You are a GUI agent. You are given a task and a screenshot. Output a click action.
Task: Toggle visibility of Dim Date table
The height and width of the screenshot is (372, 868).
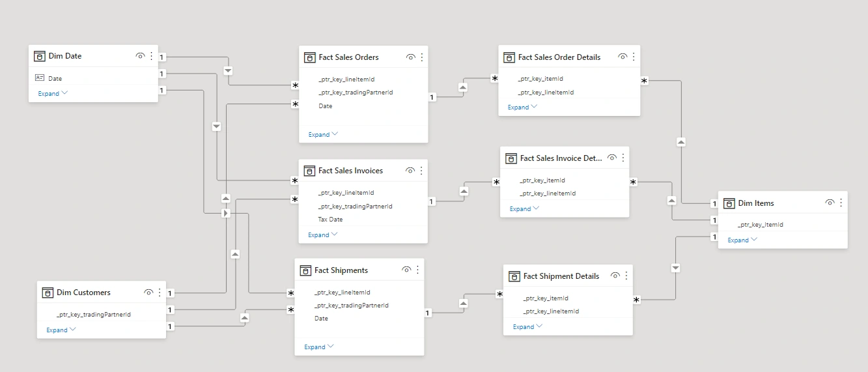[x=140, y=56]
